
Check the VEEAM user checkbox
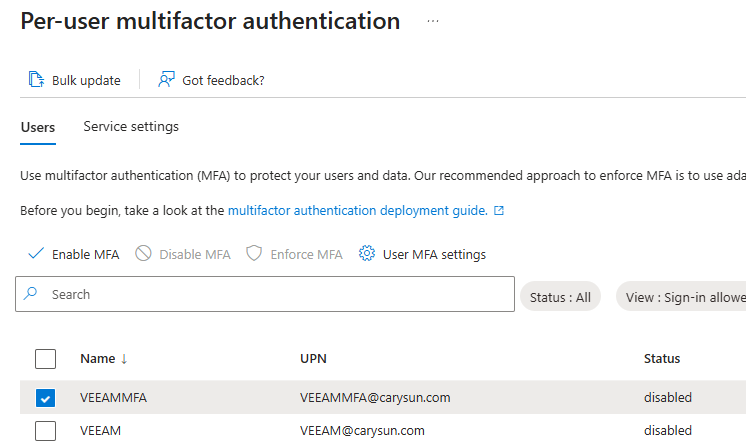click(x=46, y=431)
